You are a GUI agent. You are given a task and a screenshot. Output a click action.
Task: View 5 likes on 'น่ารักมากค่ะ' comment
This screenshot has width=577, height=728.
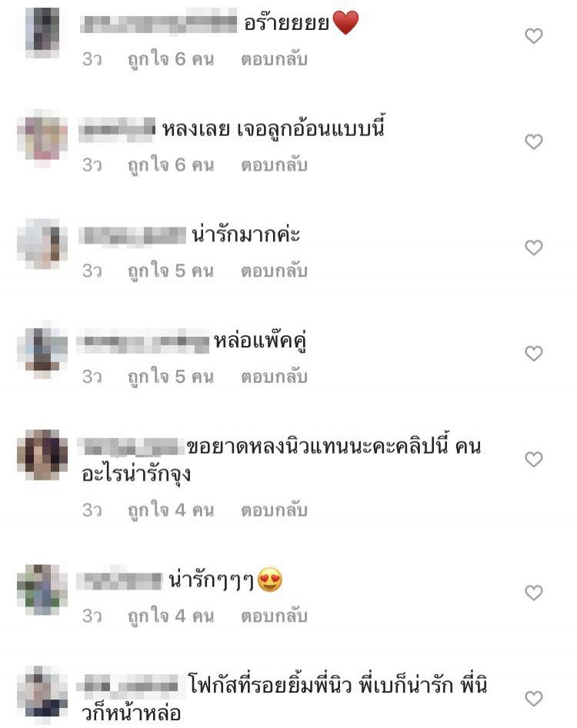(171, 271)
